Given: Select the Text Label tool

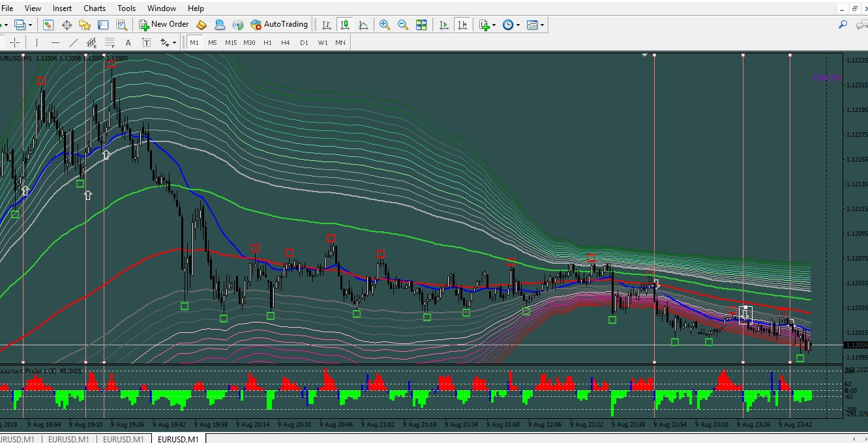Looking at the screenshot, I should click(147, 43).
